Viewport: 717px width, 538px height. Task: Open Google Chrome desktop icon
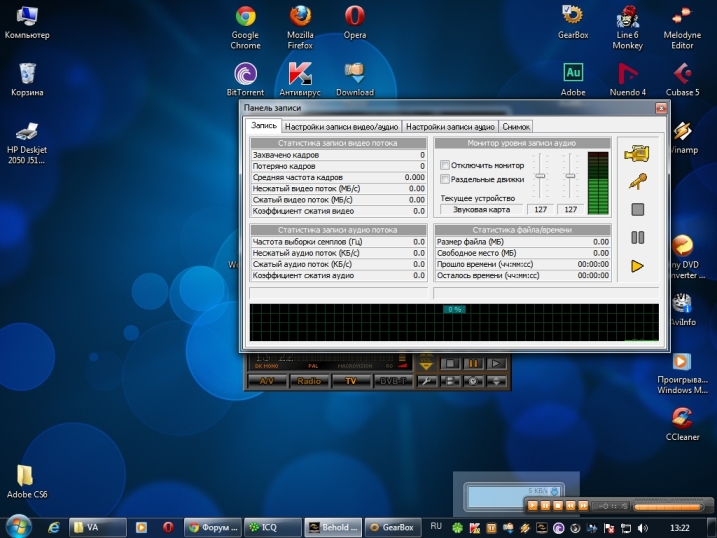(x=245, y=18)
